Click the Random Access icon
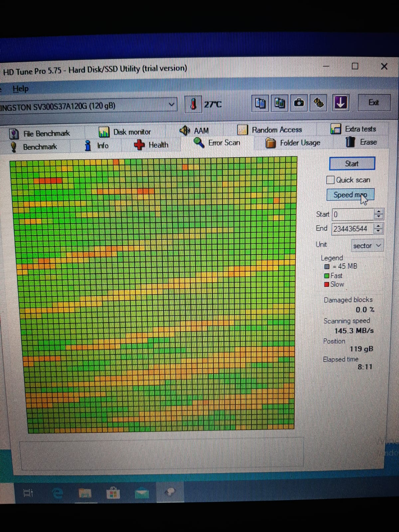The image size is (399, 532). pos(242,130)
